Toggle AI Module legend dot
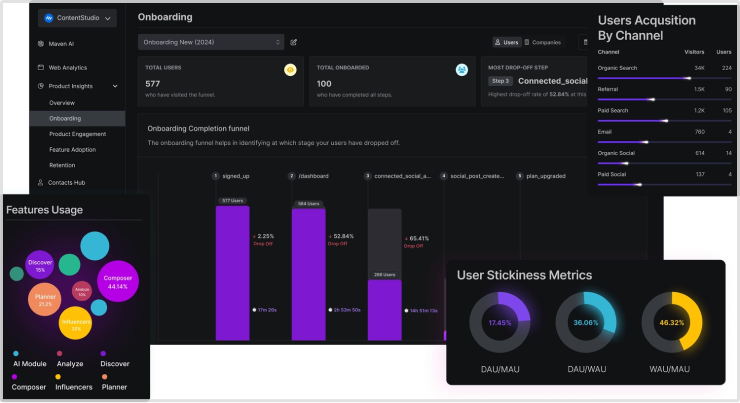740x403 pixels. (x=16, y=353)
